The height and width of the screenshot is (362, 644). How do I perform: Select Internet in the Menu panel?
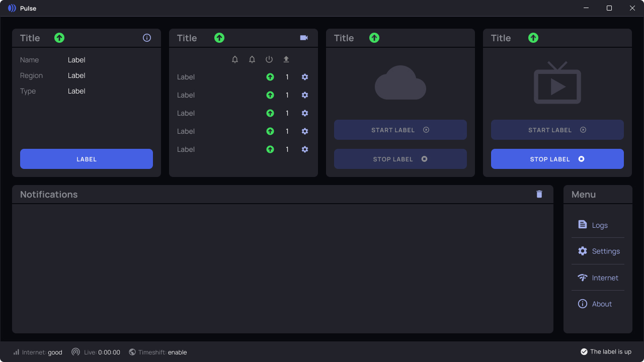(598, 278)
